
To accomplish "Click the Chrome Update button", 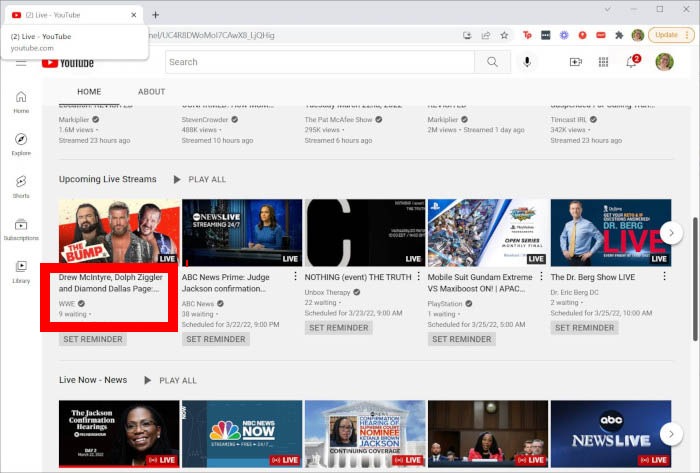I will coord(671,35).
